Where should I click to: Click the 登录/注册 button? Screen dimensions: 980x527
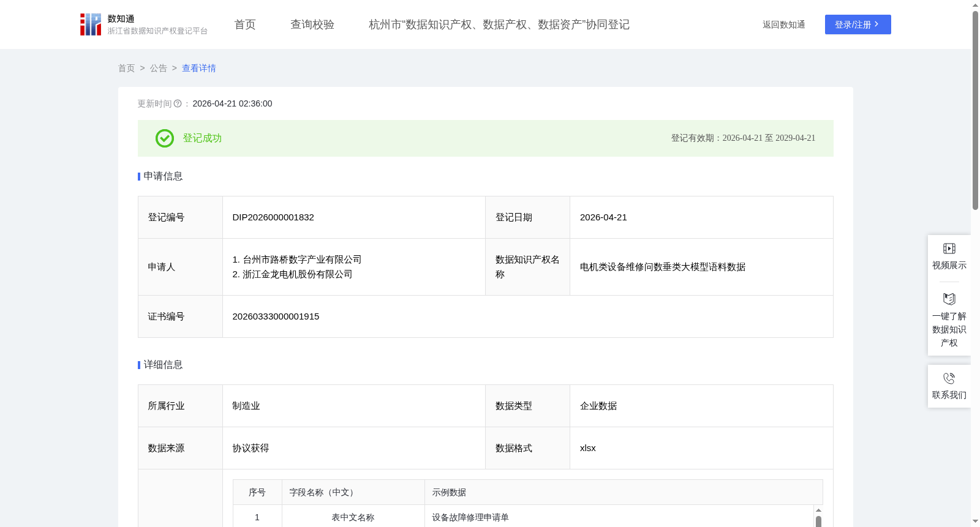pyautogui.click(x=858, y=24)
